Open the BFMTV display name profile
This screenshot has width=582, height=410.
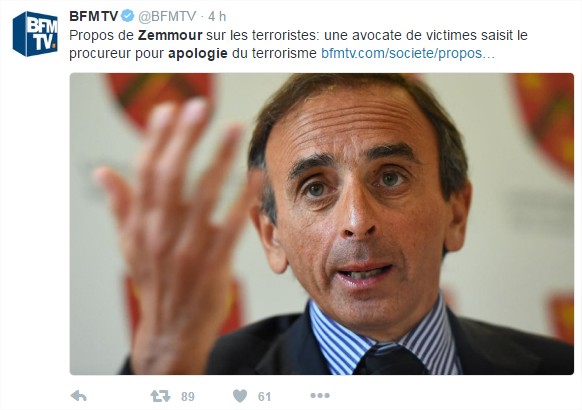94,16
